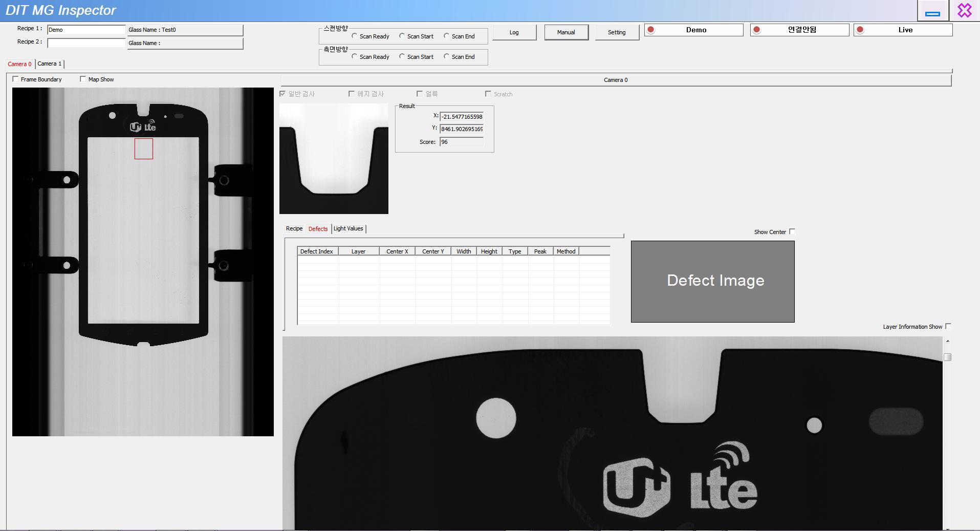Enable the Frame Boundary checkbox
Screen dimensions: 980x531
[15, 79]
